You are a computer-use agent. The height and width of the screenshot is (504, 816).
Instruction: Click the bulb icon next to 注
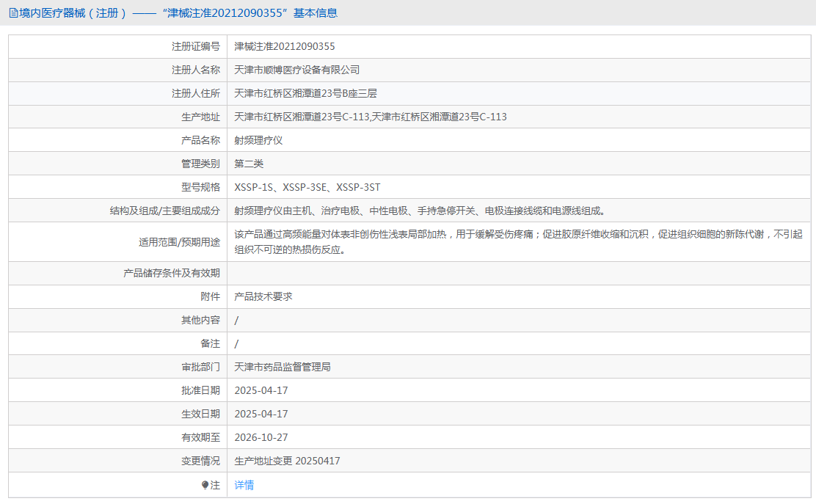pos(205,485)
